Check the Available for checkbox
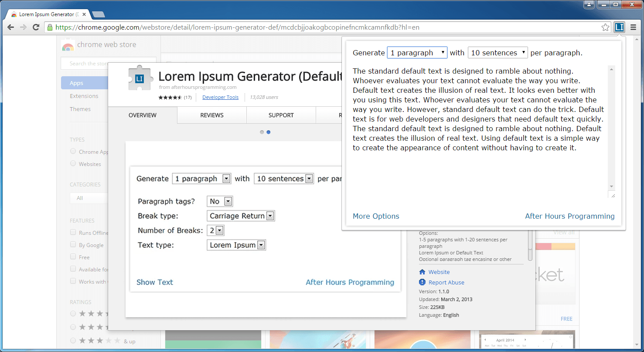The image size is (644, 352). pyautogui.click(x=73, y=269)
